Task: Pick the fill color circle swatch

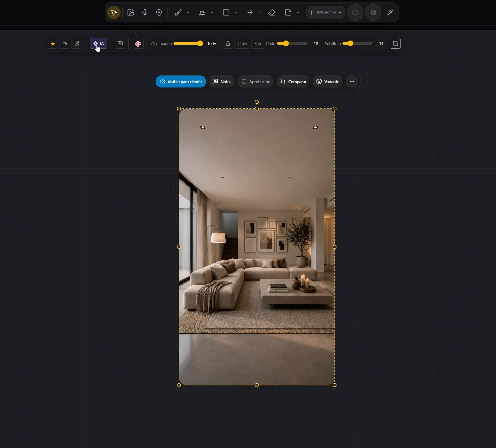Action: pos(373,12)
